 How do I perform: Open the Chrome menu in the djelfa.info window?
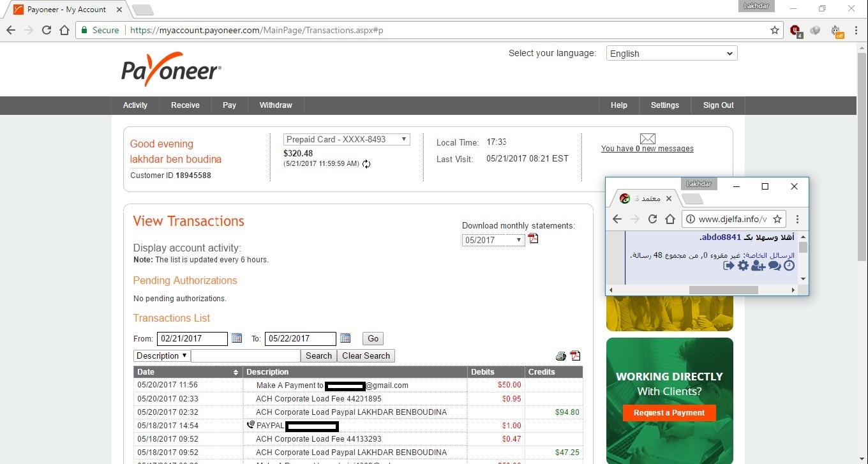tap(797, 219)
